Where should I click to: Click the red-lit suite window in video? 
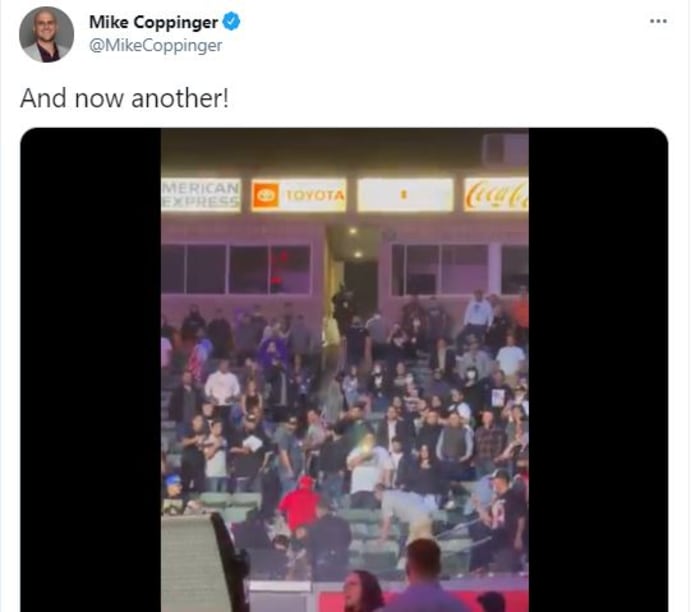[291, 270]
